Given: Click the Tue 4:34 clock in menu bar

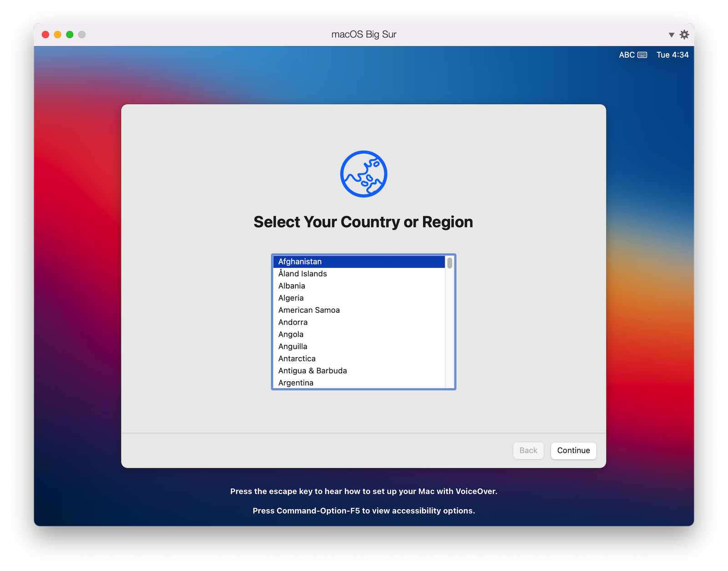Looking at the screenshot, I should pos(672,55).
